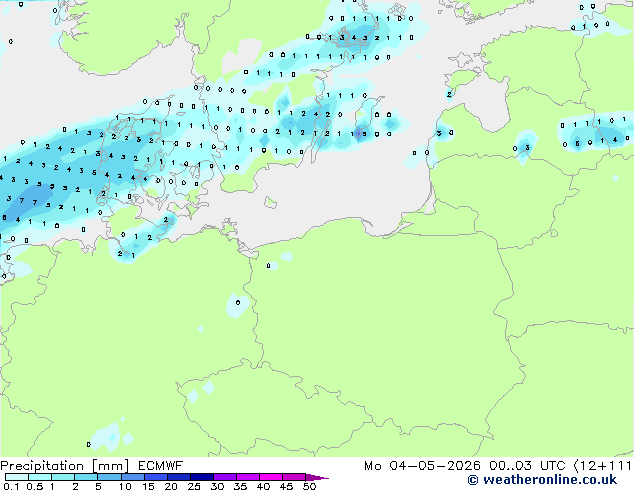Click the 'ECMWF' model label
This screenshot has height=490, width=634.
pyautogui.click(x=161, y=466)
